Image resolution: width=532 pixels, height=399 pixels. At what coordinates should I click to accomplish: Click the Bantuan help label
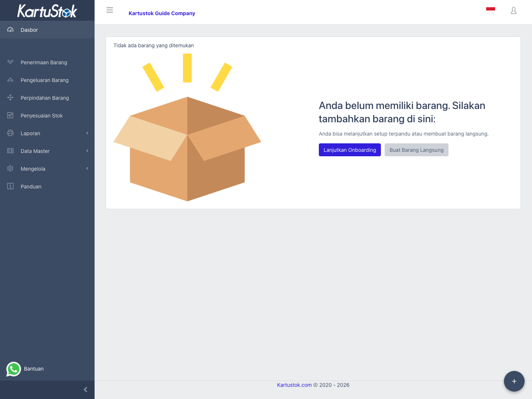(34, 369)
